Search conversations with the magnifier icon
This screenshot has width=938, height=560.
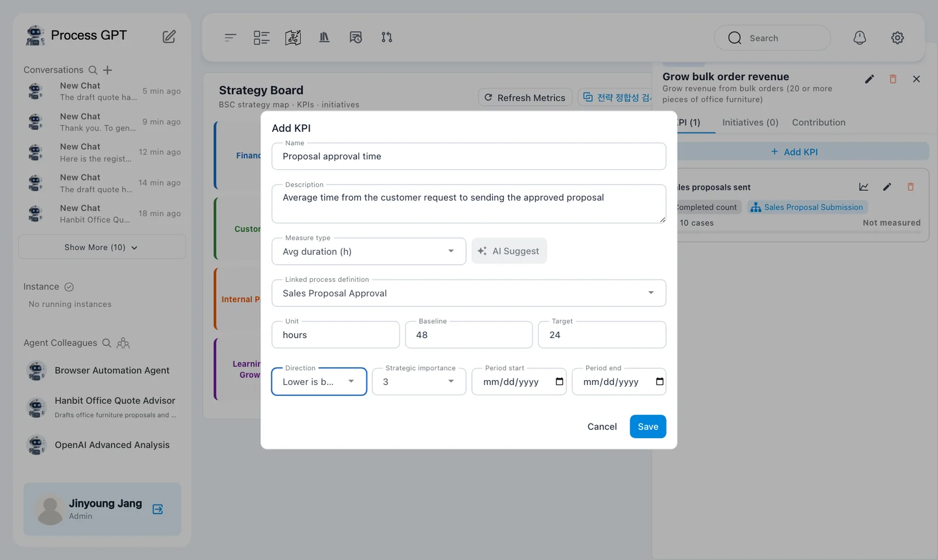93,70
